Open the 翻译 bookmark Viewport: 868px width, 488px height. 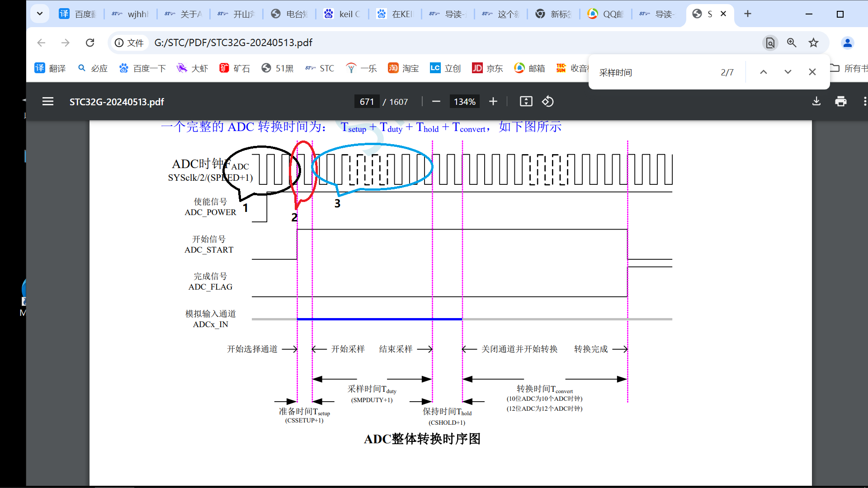point(50,68)
